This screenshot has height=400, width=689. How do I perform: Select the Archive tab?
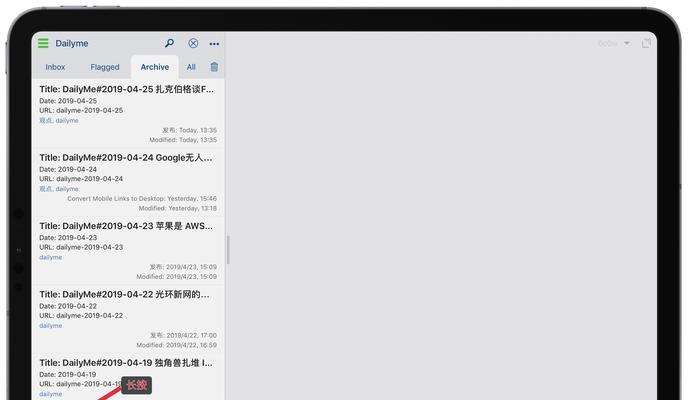click(155, 67)
